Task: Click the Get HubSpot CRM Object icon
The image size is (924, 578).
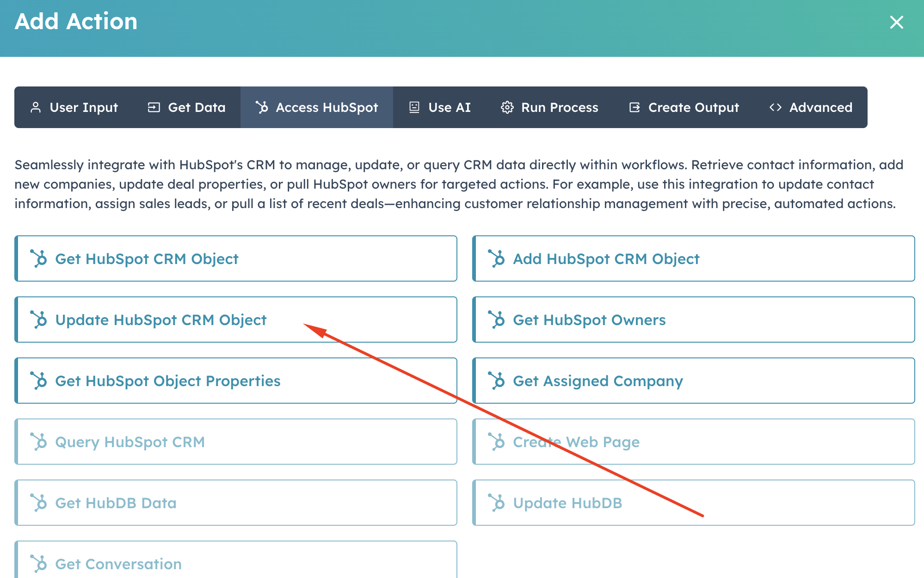Action: (x=38, y=258)
